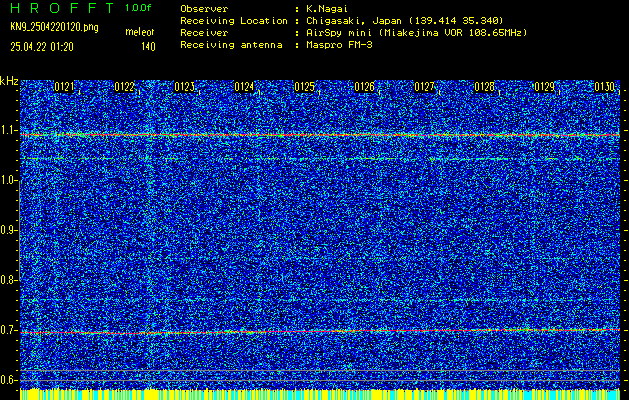Select AirSpy mini Miakejima VOR receiver text
Image resolution: width=629 pixels, height=400 pixels.
[x=416, y=32]
